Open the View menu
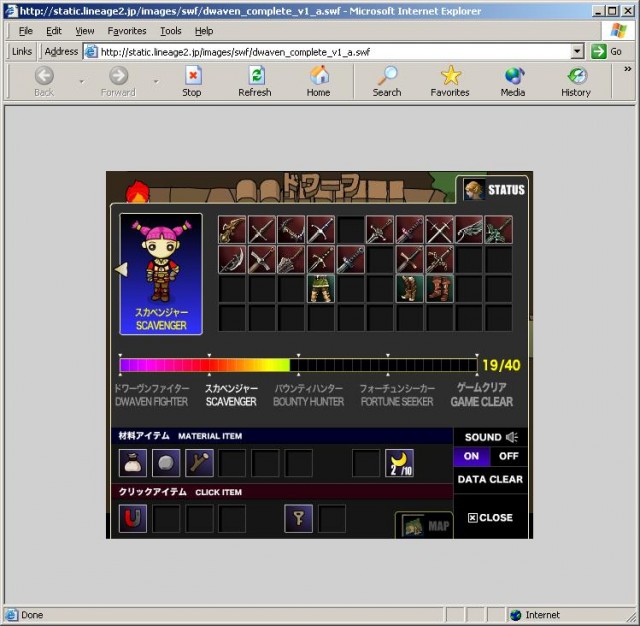This screenshot has height=626, width=640. [x=84, y=31]
